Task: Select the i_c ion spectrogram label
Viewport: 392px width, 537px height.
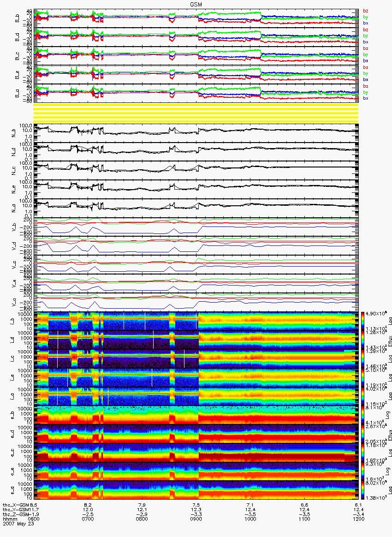Action: coord(12,359)
